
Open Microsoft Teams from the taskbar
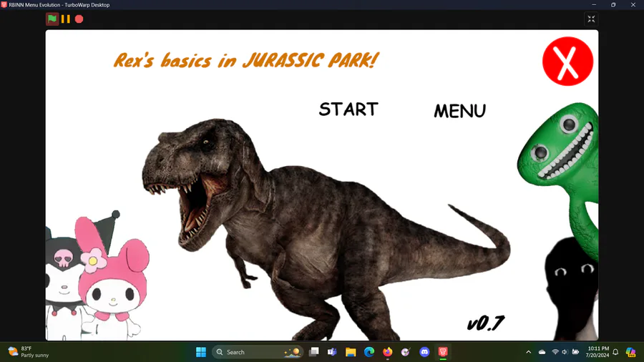coord(332,352)
